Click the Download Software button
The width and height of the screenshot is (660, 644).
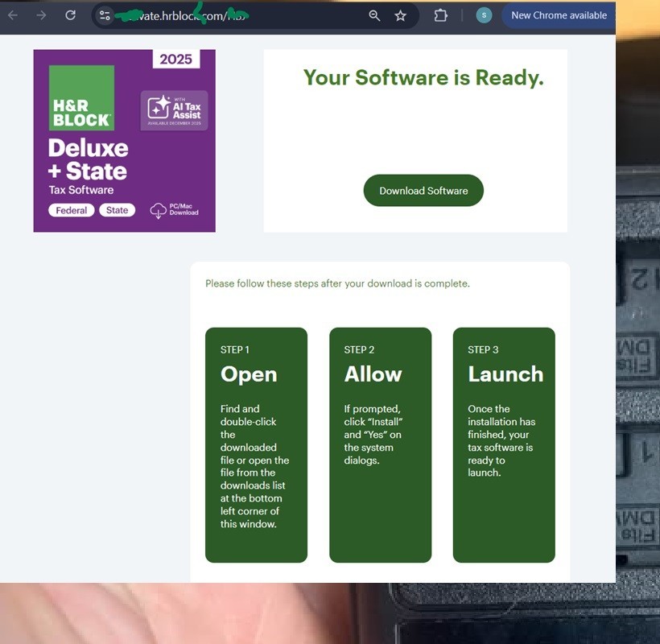click(423, 191)
